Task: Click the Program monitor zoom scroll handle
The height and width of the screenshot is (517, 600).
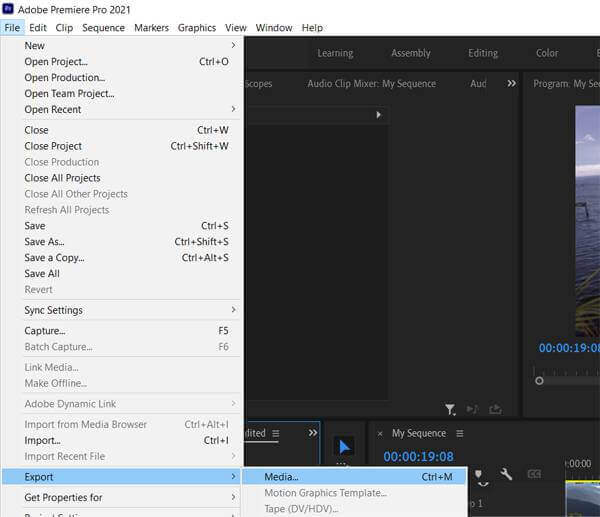Action: pos(539,381)
